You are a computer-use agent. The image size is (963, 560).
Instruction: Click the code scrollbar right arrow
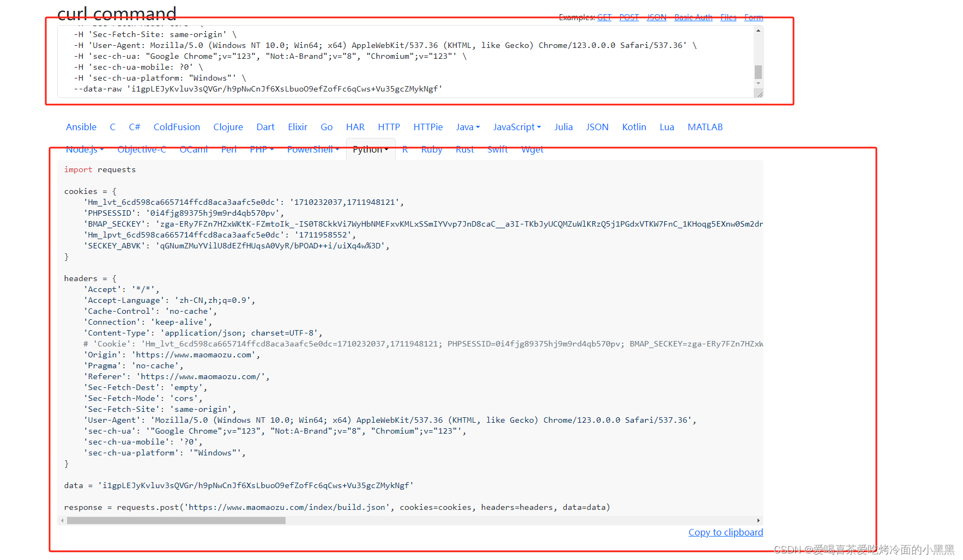click(x=759, y=520)
